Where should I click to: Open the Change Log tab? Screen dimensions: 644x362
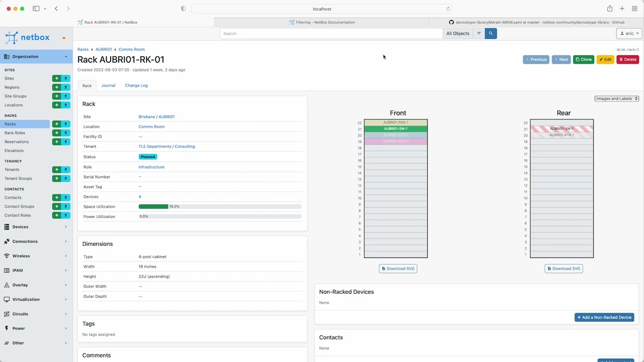point(136,85)
